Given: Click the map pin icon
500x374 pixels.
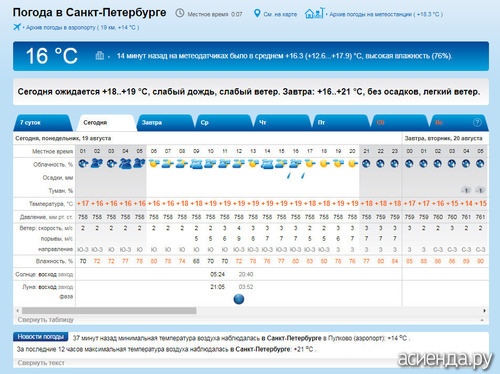Looking at the screenshot, I should 257,14.
